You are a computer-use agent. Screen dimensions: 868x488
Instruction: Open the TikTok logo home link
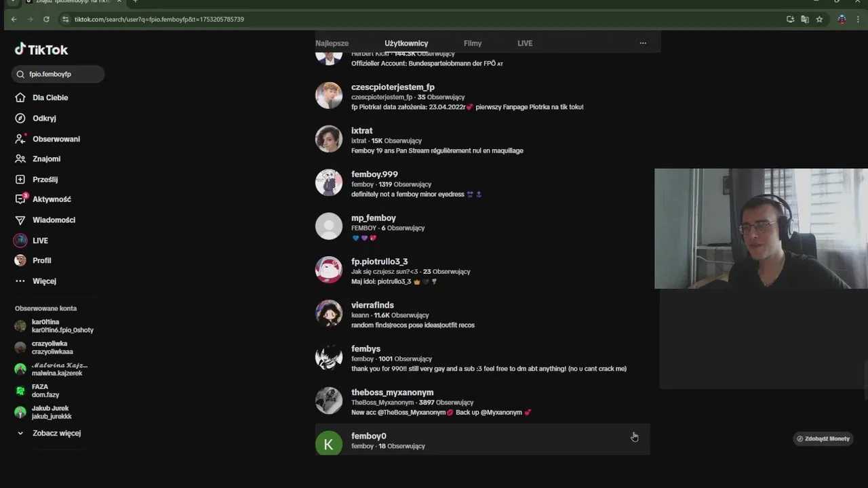[41, 49]
